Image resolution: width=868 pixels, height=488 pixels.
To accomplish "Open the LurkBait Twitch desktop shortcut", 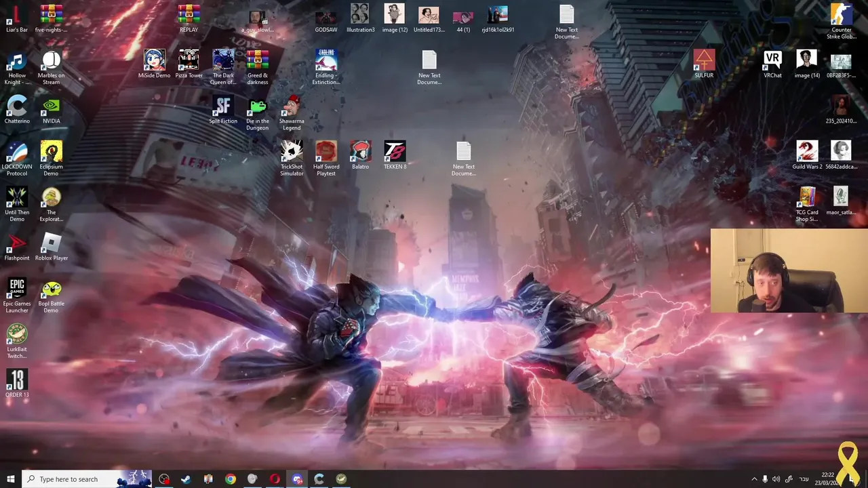I will pos(17,340).
